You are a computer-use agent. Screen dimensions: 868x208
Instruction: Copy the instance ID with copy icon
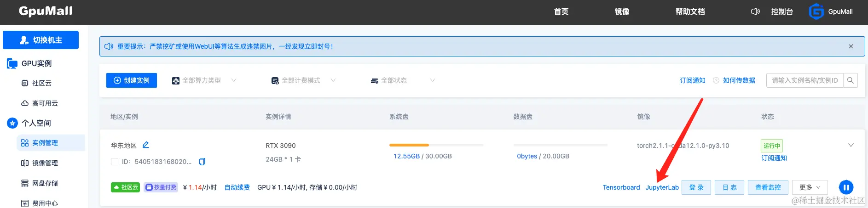(x=202, y=162)
